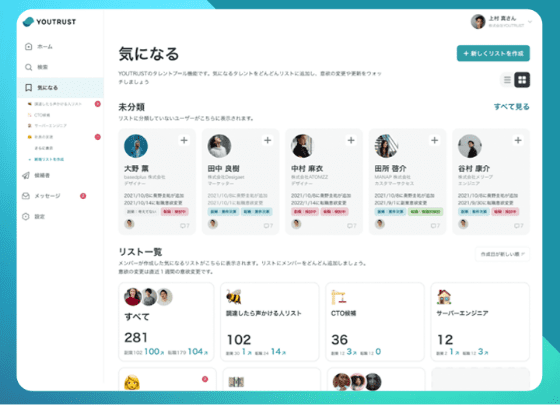Viewport: 560px width, 405px height.
Task: Open the メッセージ envelope icon
Action: [x=26, y=196]
